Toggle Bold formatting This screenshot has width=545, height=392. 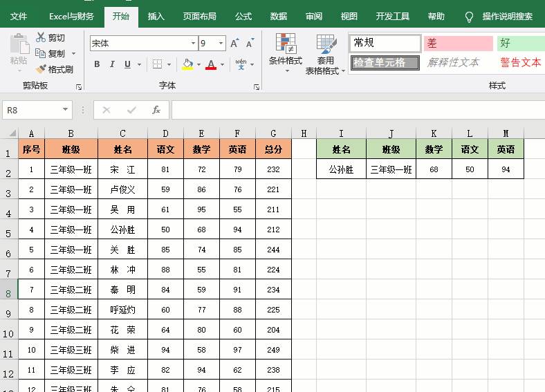tap(97, 64)
